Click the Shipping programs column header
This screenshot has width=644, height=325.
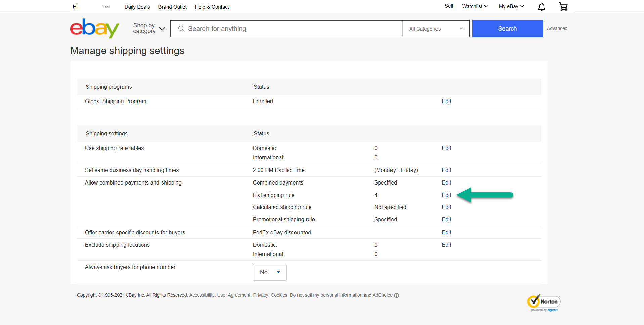click(x=109, y=87)
